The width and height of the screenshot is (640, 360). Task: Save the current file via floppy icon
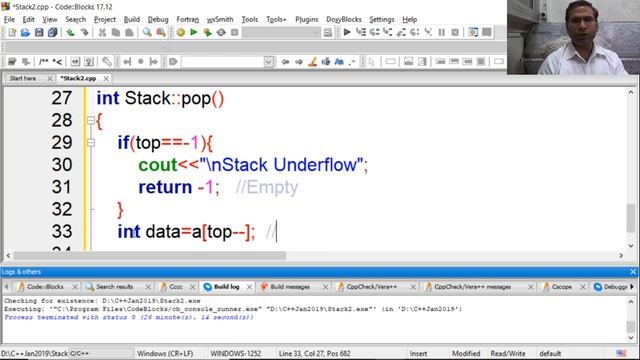point(39,32)
